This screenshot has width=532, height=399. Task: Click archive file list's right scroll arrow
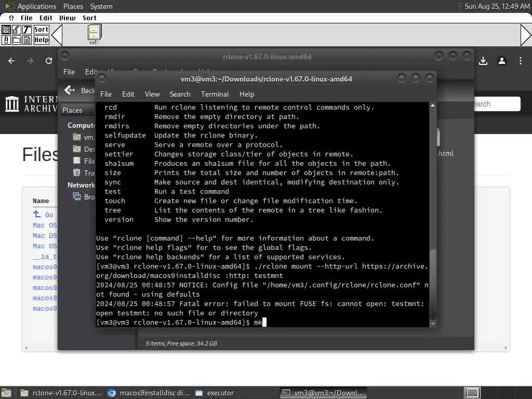pyautogui.click(x=506, y=348)
